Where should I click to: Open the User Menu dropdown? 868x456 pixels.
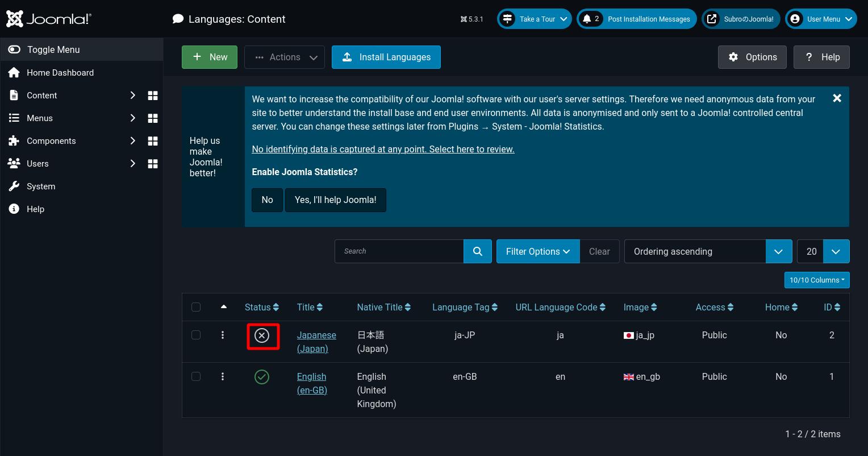(821, 19)
